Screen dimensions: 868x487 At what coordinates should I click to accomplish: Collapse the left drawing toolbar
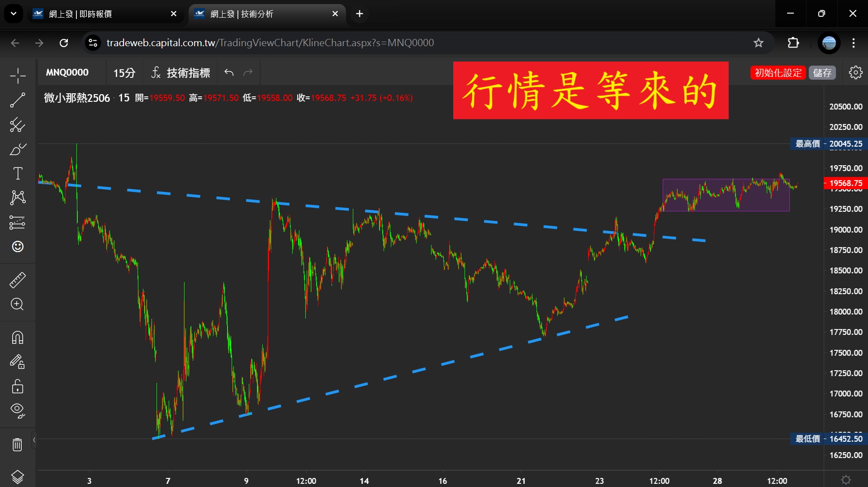34,439
